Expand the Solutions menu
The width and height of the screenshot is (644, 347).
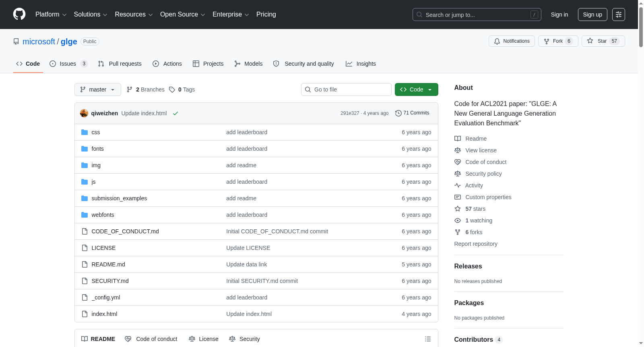click(91, 15)
